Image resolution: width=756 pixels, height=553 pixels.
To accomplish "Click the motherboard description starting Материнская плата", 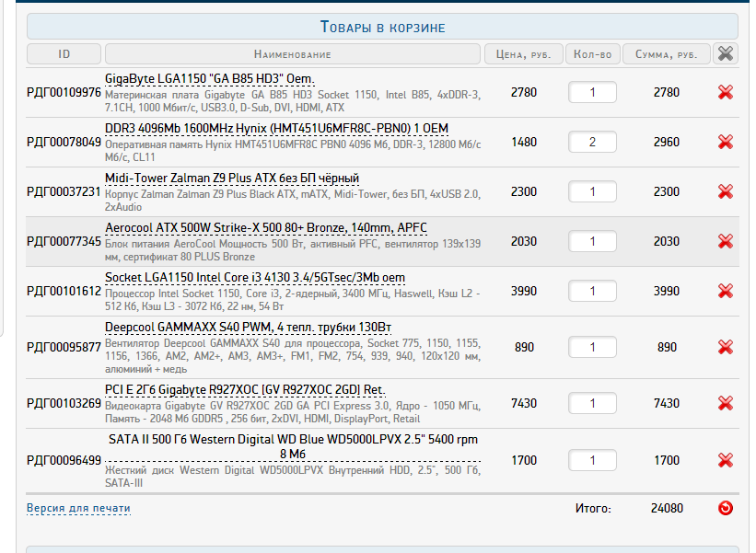I will pyautogui.click(x=293, y=100).
